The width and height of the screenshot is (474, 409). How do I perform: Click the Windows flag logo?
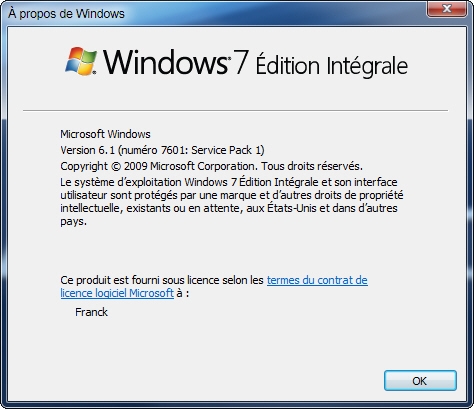[x=81, y=61]
